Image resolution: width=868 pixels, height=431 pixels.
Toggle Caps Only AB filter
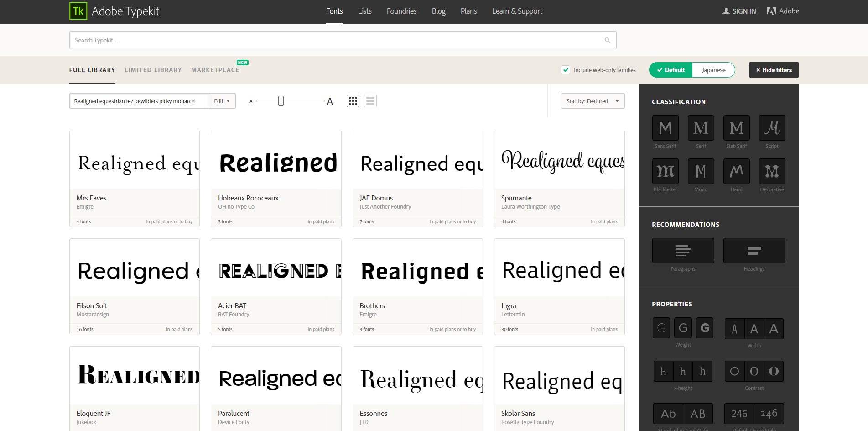pyautogui.click(x=698, y=414)
